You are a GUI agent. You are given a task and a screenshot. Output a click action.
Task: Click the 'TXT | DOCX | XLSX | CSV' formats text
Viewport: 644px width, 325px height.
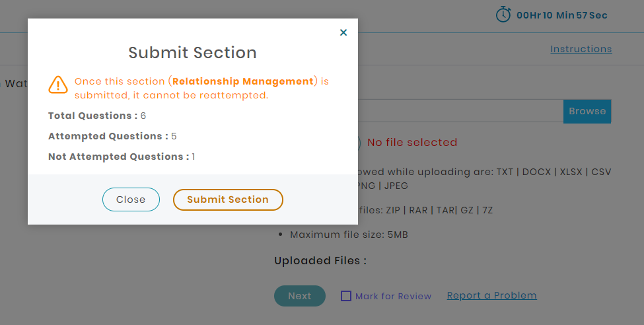pyautogui.click(x=554, y=172)
